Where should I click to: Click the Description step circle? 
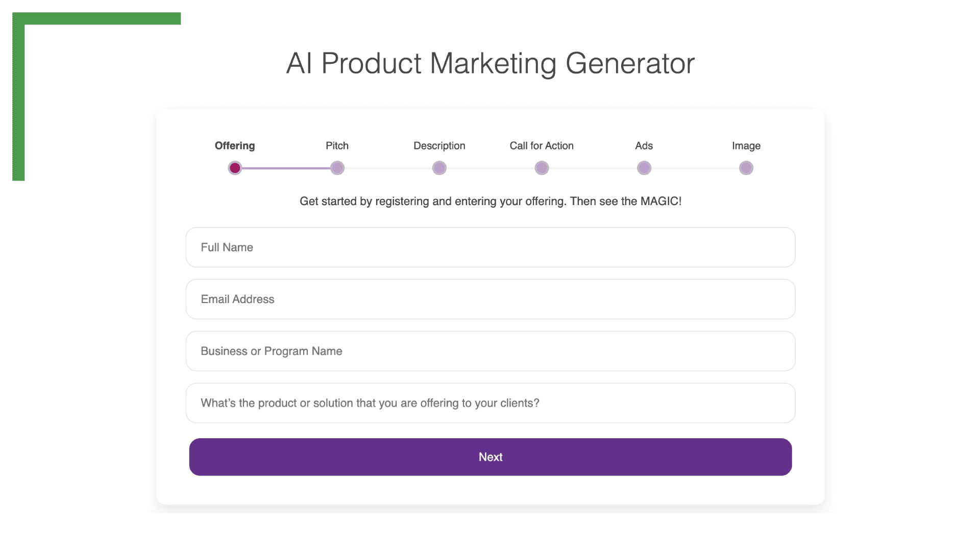click(x=439, y=168)
